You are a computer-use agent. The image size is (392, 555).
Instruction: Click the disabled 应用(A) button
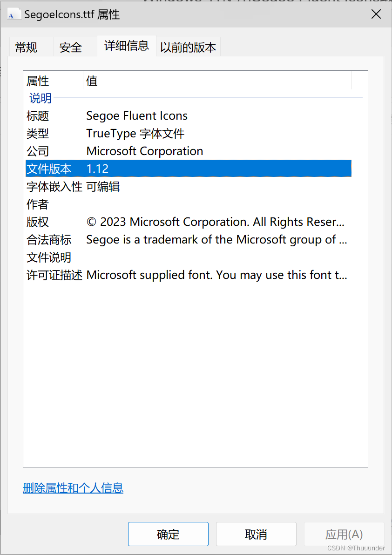[x=344, y=534]
